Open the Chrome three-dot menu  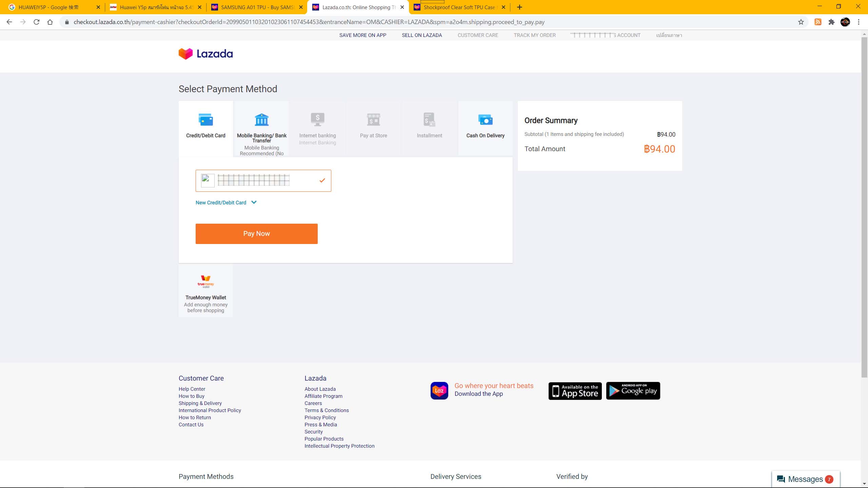tap(859, 22)
